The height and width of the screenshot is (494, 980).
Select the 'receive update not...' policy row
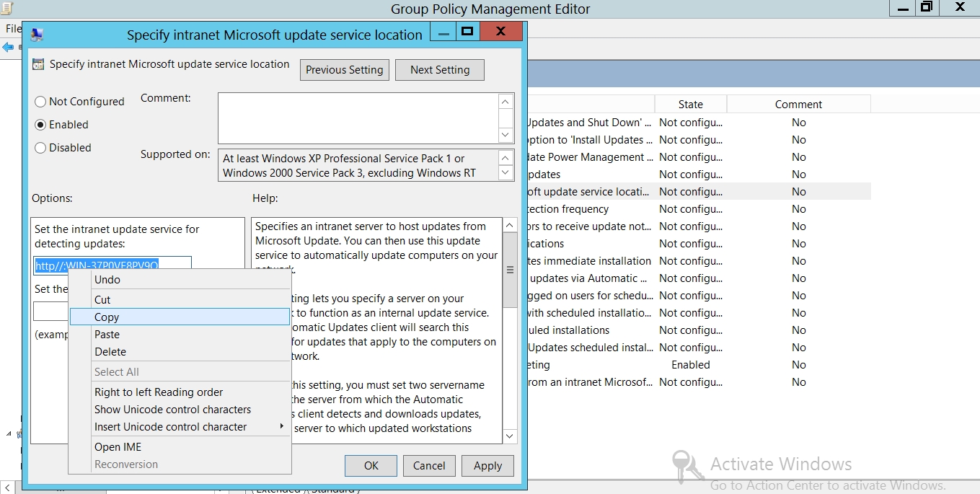pyautogui.click(x=698, y=226)
